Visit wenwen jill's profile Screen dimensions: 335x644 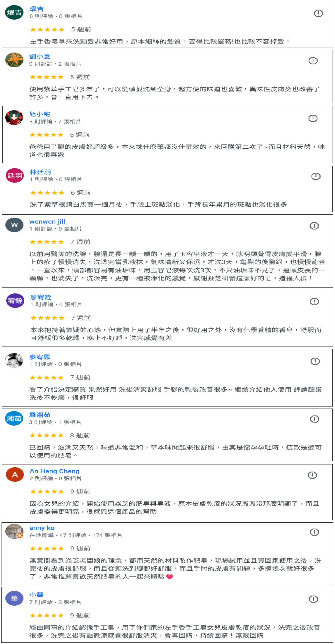tap(47, 222)
